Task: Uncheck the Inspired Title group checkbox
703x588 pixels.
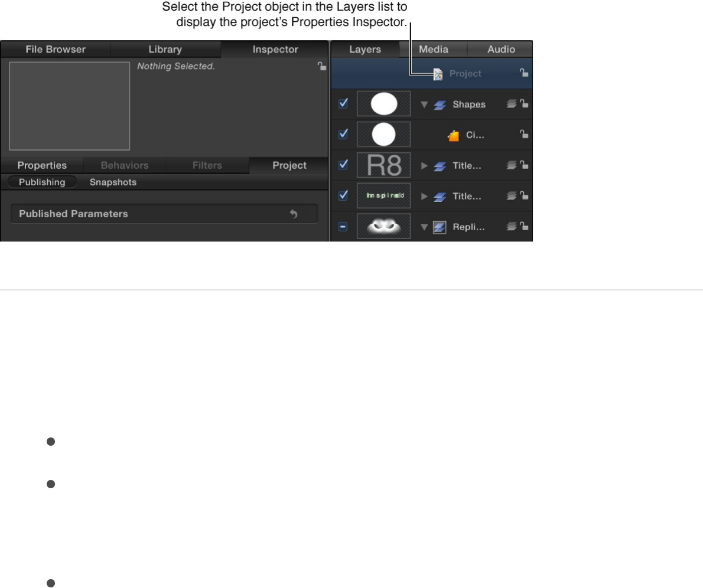Action: (x=343, y=195)
